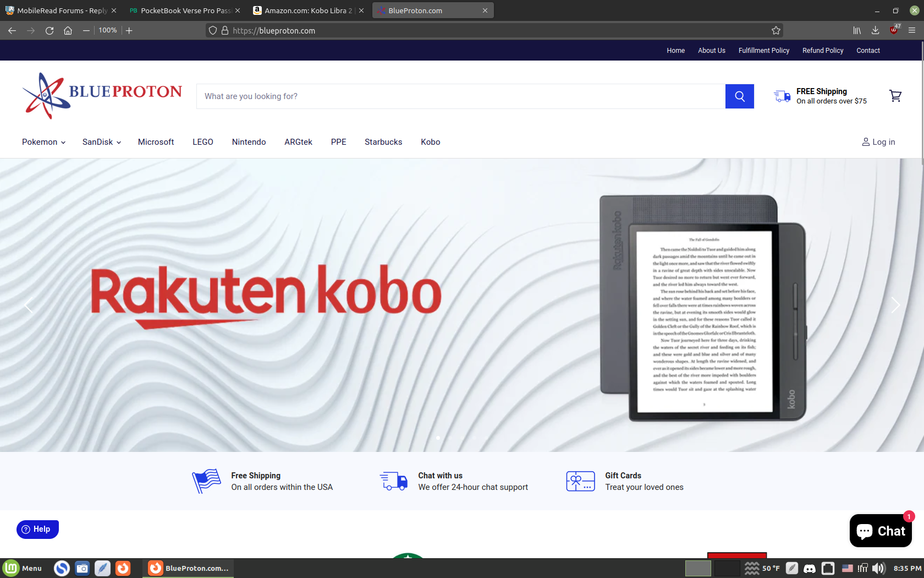The image size is (924, 578).
Task: Open the Nintendo category
Action: pyautogui.click(x=249, y=142)
